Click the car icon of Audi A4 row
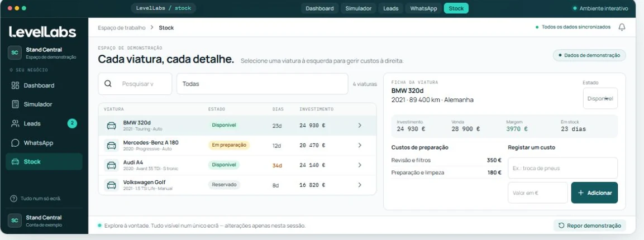Viewport: 644px width, 240px height. [111, 165]
